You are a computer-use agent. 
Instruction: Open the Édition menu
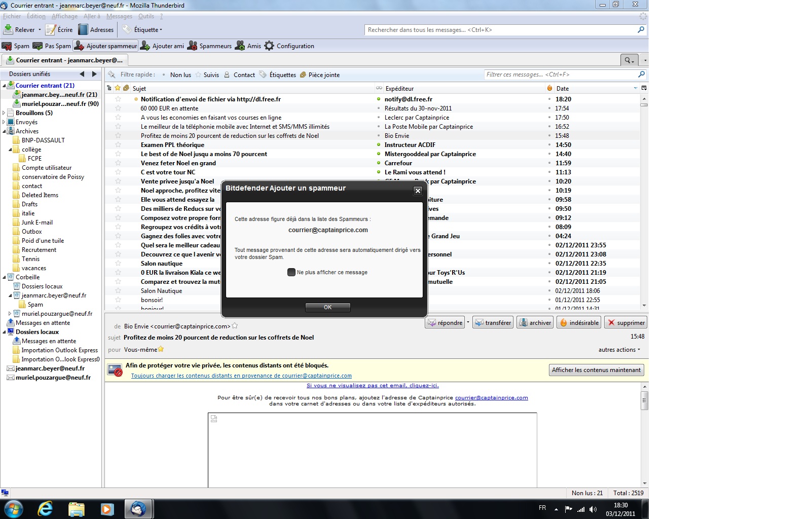click(36, 16)
